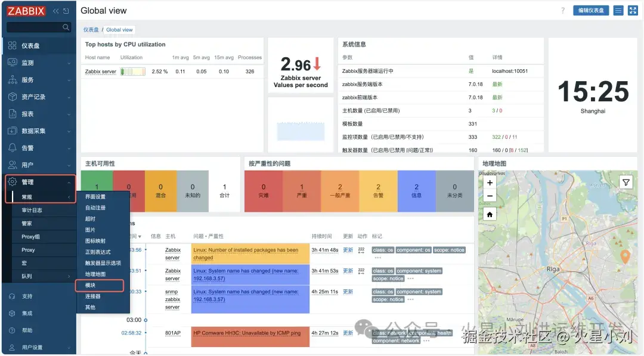Open the filter icon on the geographic map
Screen dimensions: 644x356
[626, 182]
